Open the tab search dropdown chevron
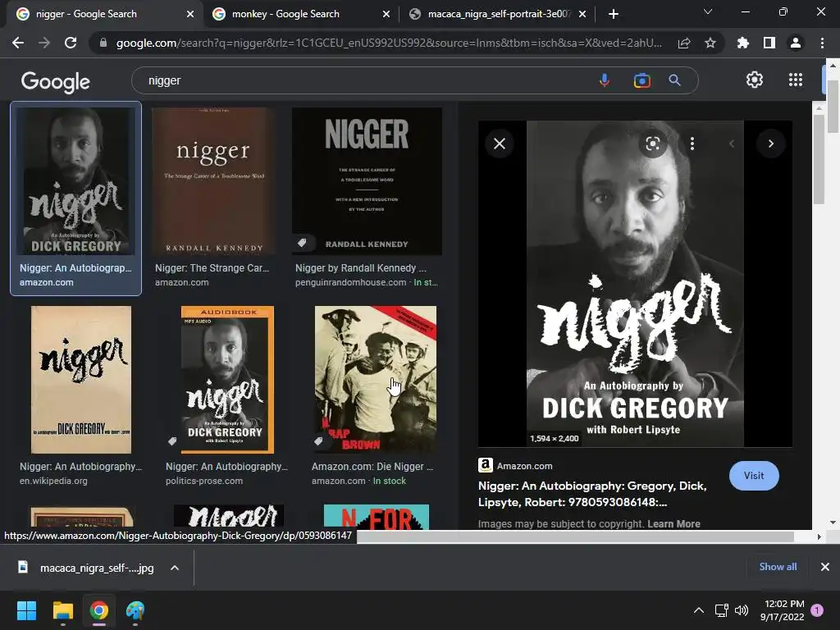Screen dimensions: 840x630 (708, 11)
